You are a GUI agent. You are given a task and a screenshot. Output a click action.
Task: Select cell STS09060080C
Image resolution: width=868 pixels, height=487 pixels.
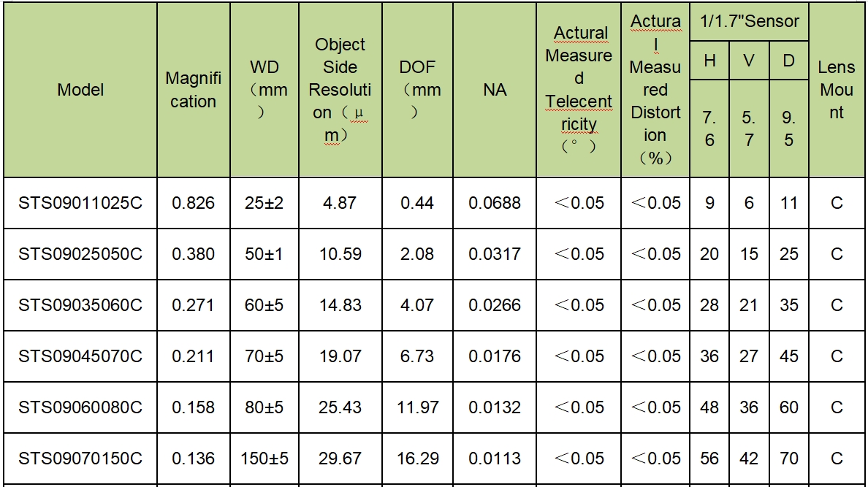click(x=80, y=407)
